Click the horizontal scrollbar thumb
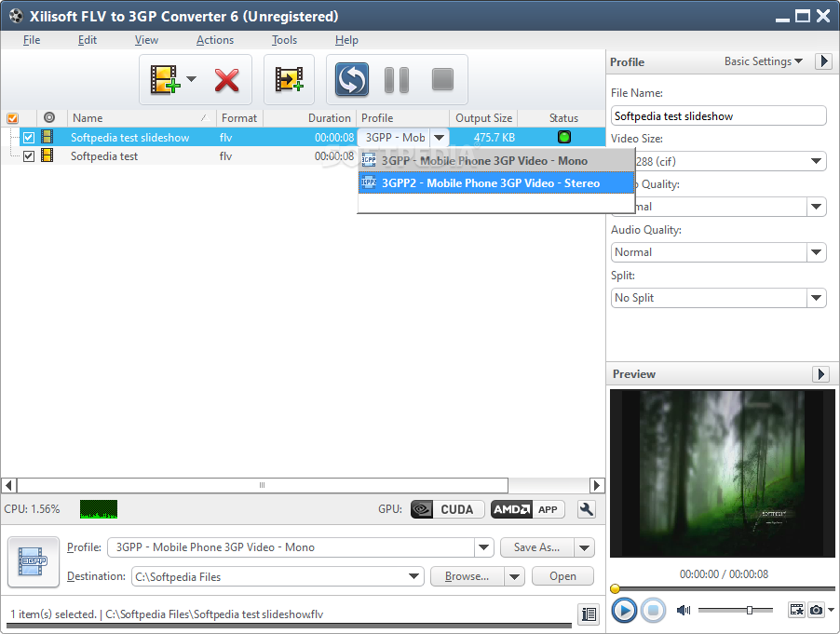 click(263, 486)
